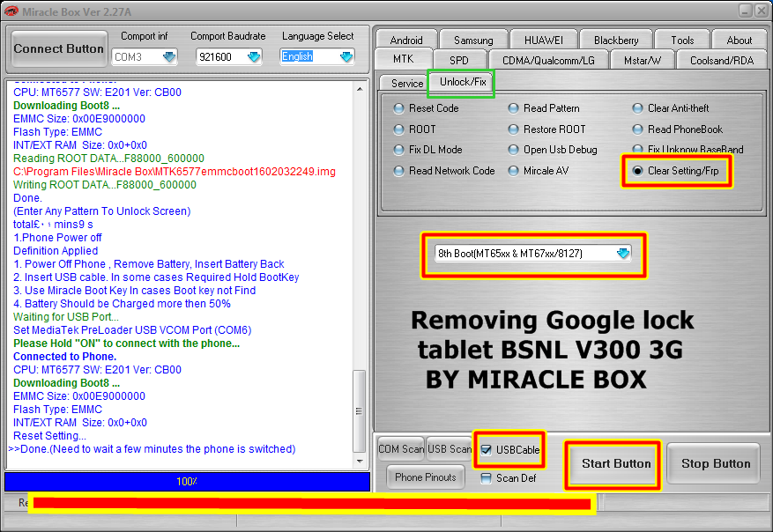Click the Connect Button
Viewport: 773px width, 532px height.
click(x=59, y=48)
